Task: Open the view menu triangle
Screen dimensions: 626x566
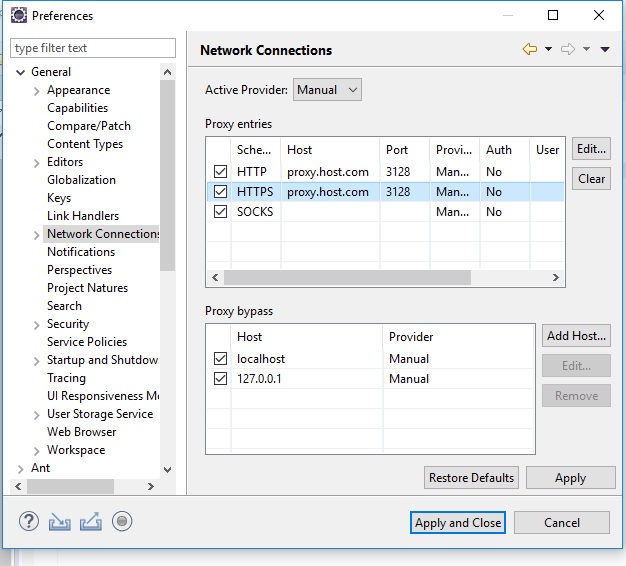Action: 605,49
